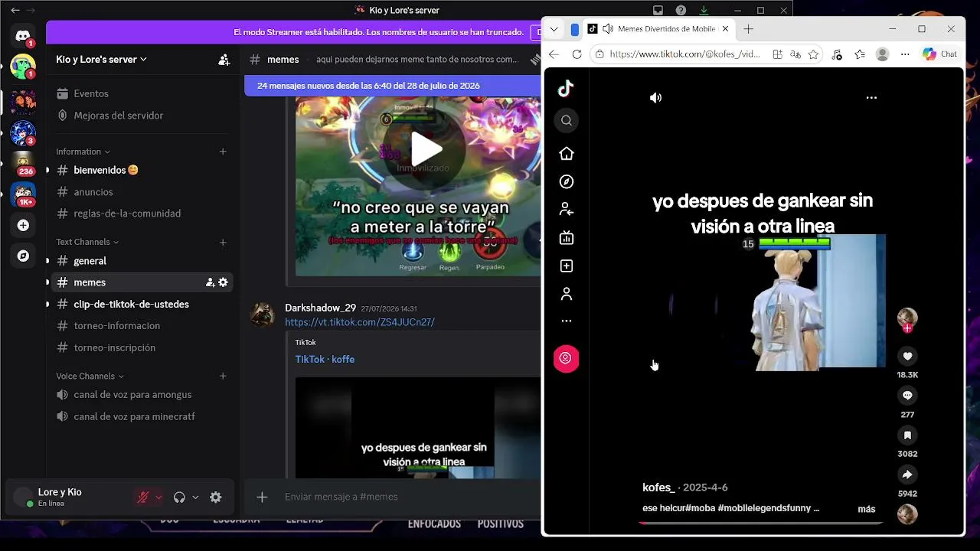Click the browser address bar URL
Viewport: 980px width, 551px height.
pyautogui.click(x=684, y=54)
